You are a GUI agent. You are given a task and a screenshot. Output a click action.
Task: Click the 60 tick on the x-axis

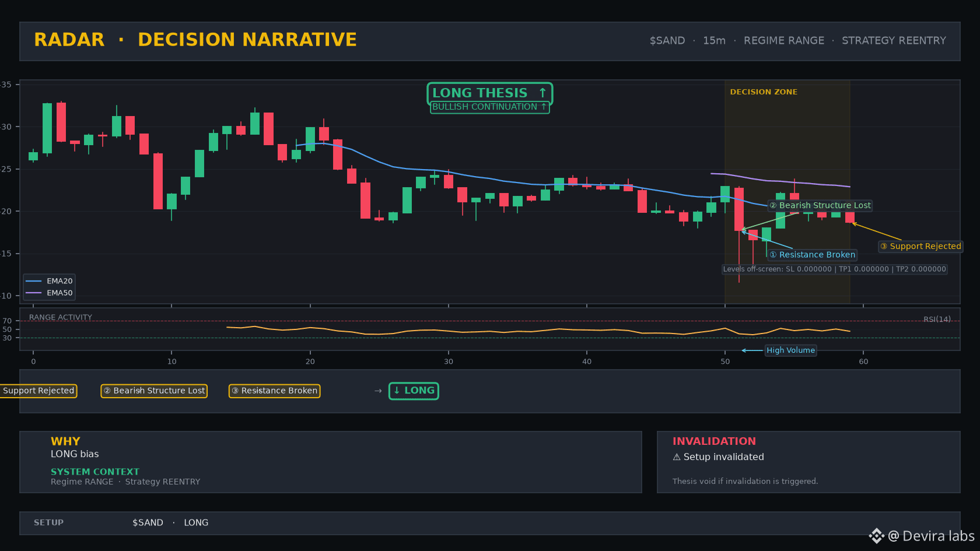pos(863,362)
